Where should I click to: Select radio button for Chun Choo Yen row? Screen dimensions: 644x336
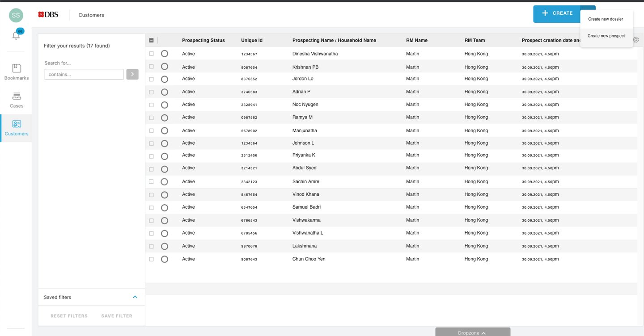pyautogui.click(x=165, y=259)
